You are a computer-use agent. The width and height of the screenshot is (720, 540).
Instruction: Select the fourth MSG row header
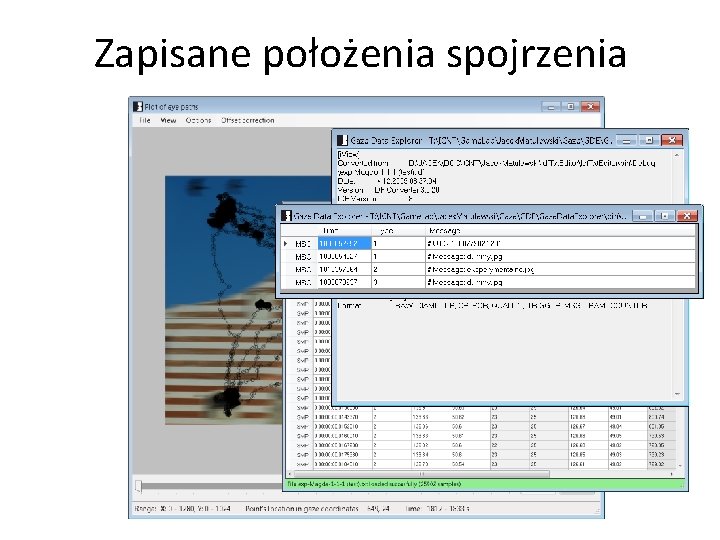(299, 282)
